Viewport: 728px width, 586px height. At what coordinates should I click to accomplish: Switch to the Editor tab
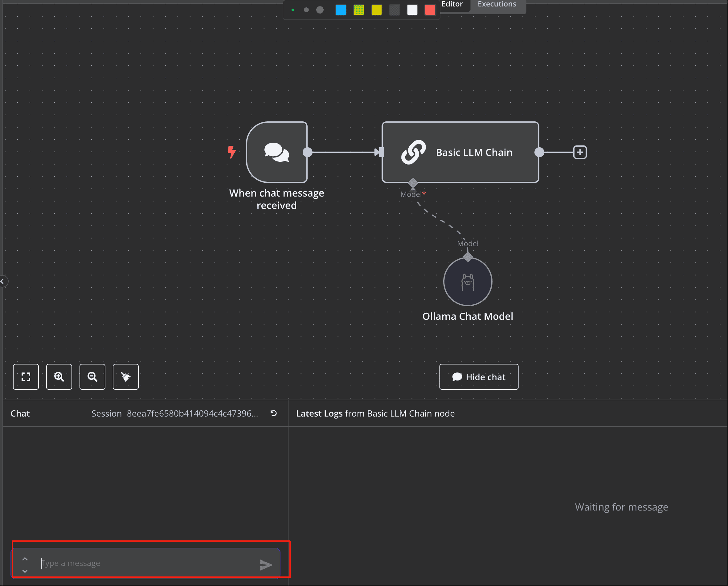(452, 4)
